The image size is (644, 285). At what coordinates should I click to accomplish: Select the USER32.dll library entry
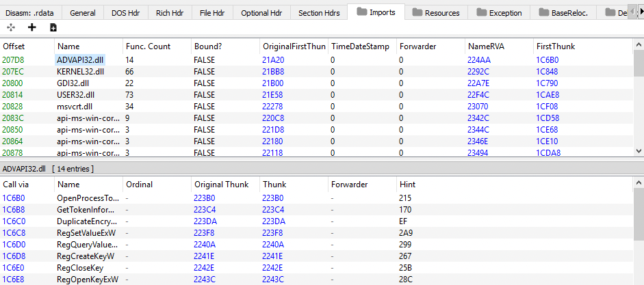[x=77, y=94]
